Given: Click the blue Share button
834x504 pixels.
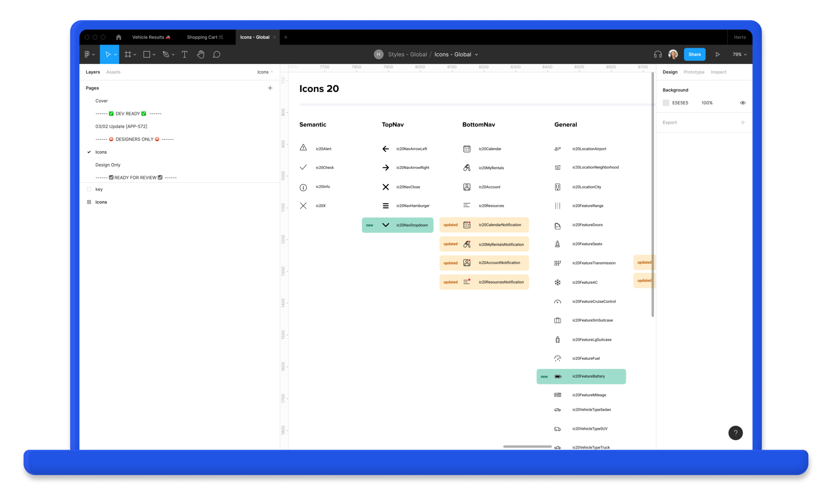Looking at the screenshot, I should [x=695, y=54].
